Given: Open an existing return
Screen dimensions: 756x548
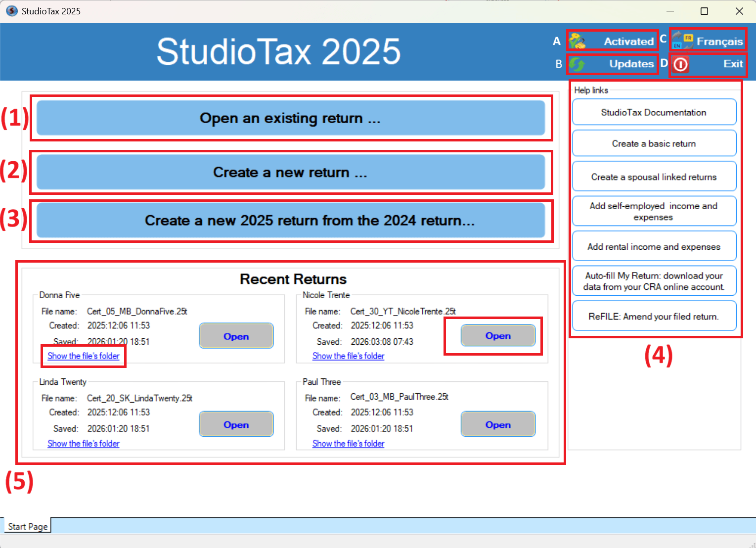Looking at the screenshot, I should (290, 118).
